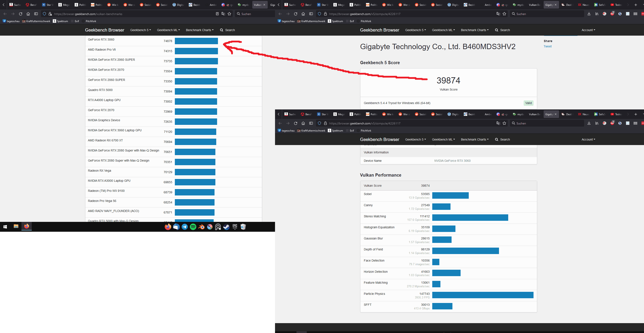The image size is (644, 333).
Task: Open Spotify from the taskbar
Action: click(x=193, y=227)
